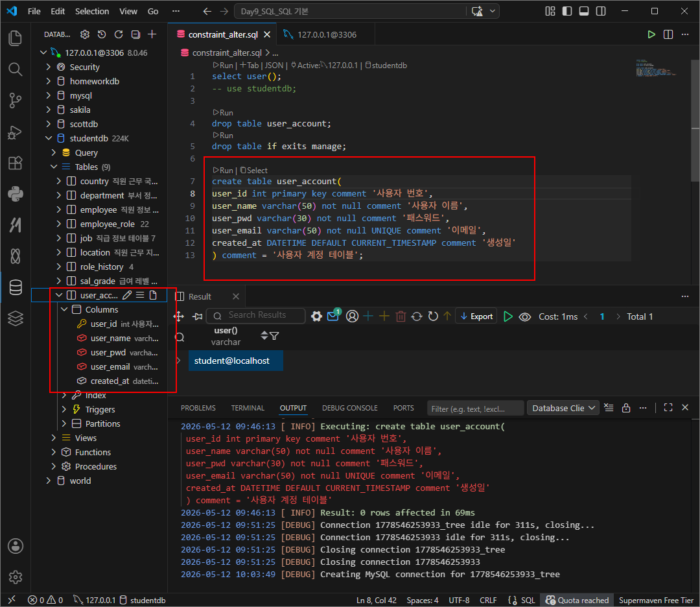
Task: Re-run query using green play in results
Action: [x=508, y=316]
